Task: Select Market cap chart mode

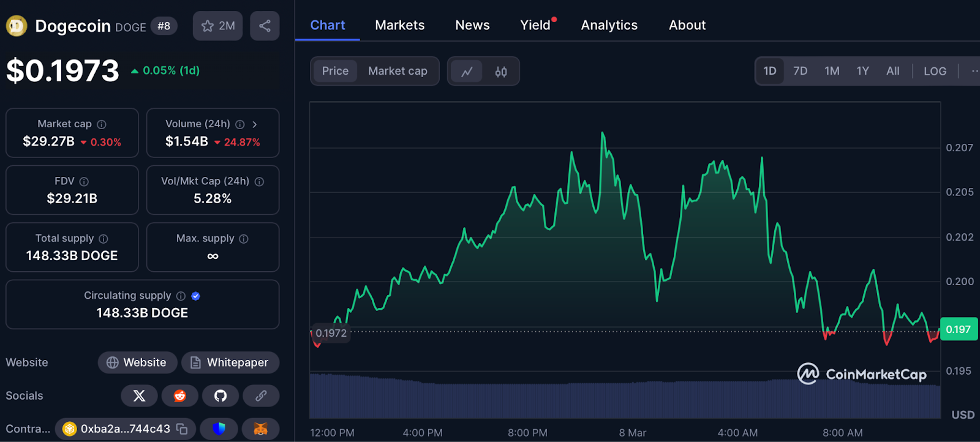Action: 398,71
